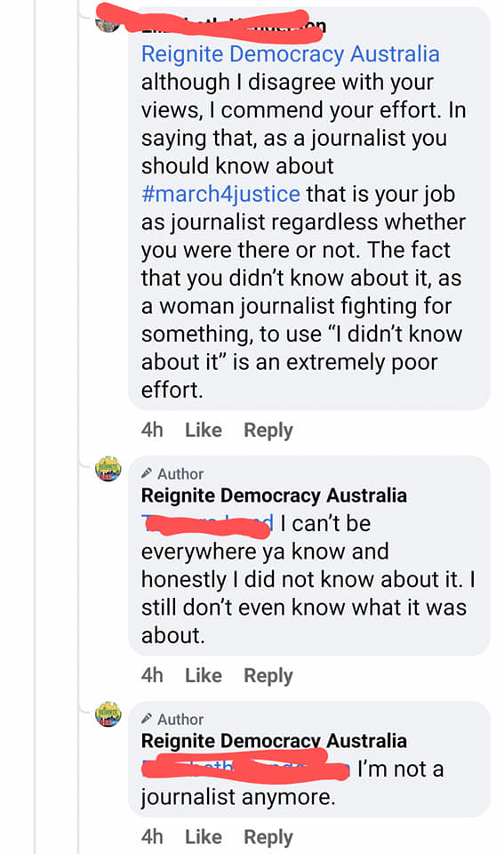
Task: Open the 4h timestamp of the first comment
Action: tap(152, 430)
